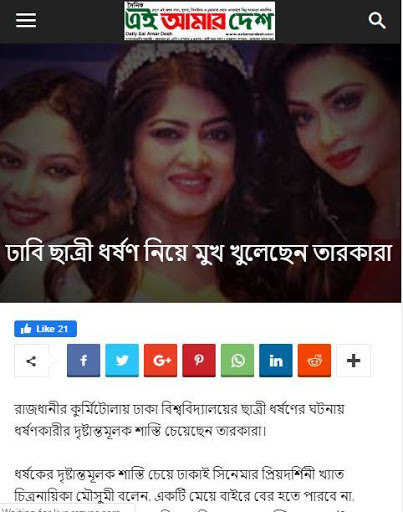The image size is (403, 512).
Task: Open the search magnifier icon
Action: coord(377,21)
